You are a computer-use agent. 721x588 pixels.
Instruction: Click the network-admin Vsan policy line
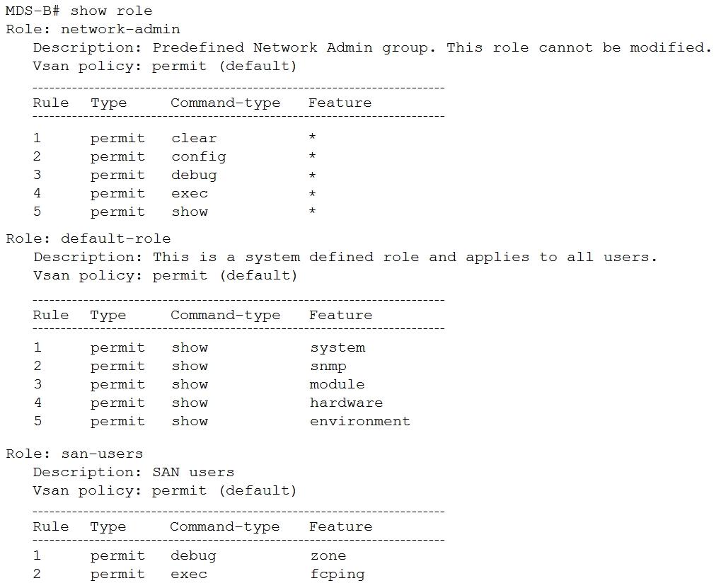(165, 67)
